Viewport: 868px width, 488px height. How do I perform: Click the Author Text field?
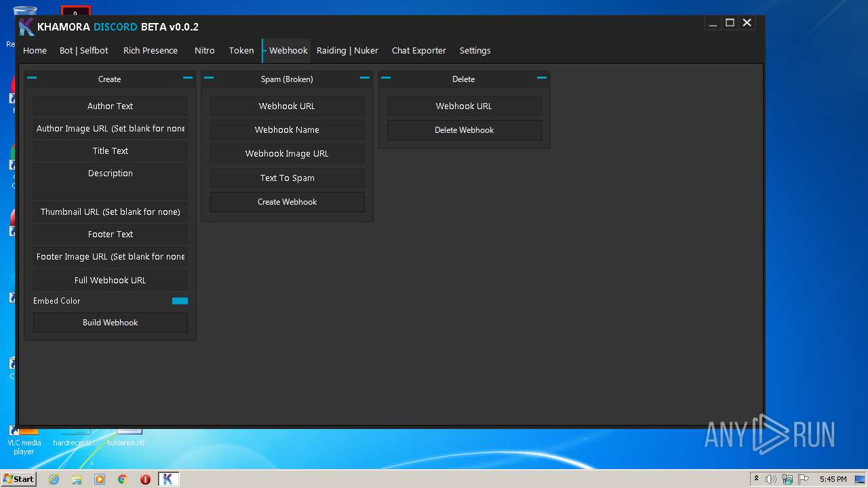[111, 106]
